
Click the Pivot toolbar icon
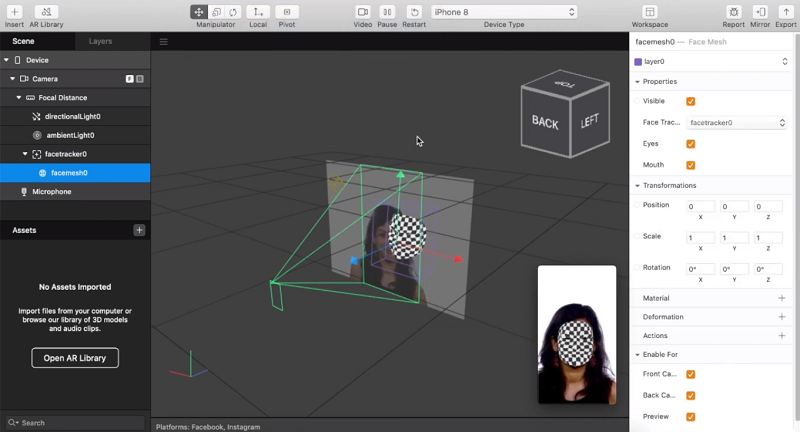[x=287, y=12]
